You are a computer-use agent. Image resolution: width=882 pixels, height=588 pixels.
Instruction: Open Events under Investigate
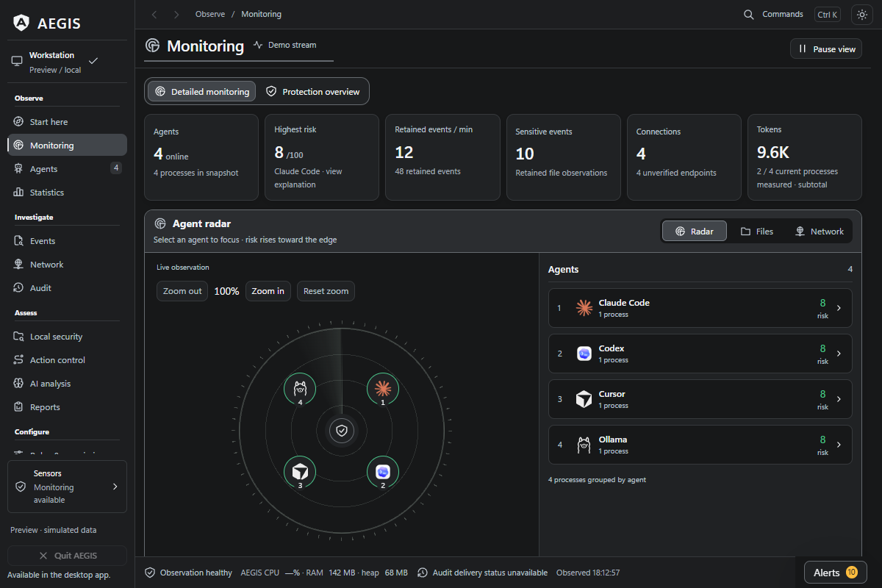(x=67, y=241)
